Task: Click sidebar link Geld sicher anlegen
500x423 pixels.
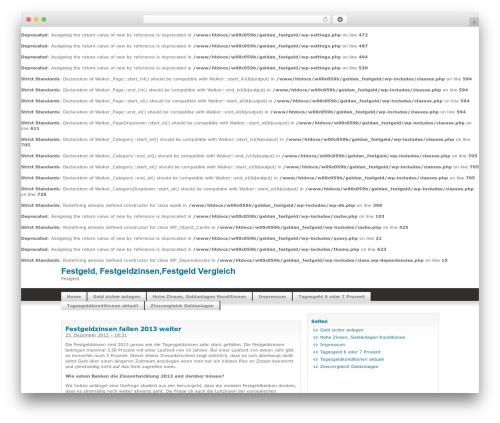Action: pos(342,330)
